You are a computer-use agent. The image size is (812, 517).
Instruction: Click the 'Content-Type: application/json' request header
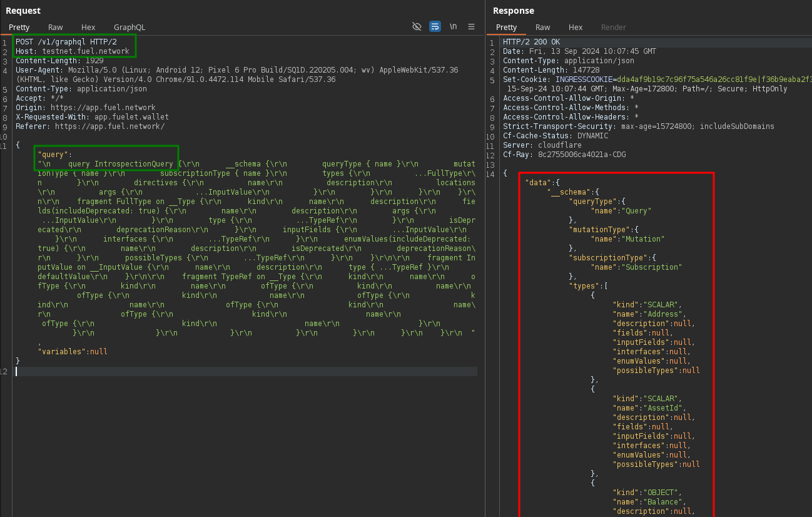81,89
